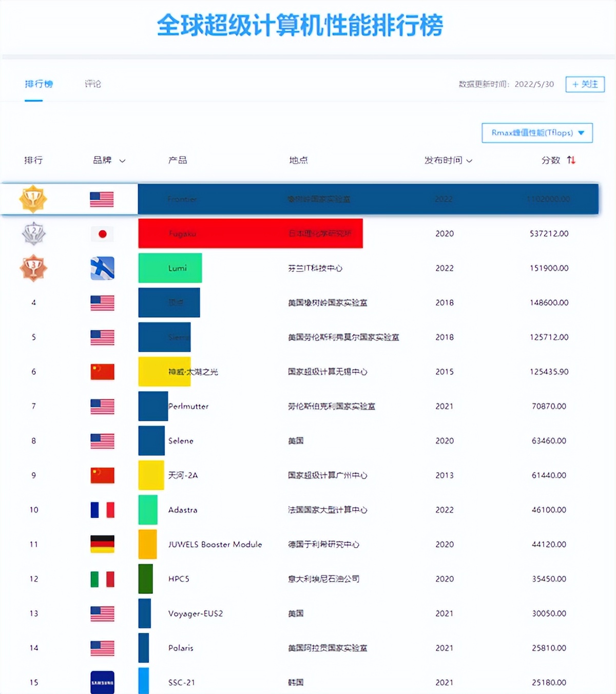Click the 关注 follow button
The image size is (616, 694).
[585, 84]
